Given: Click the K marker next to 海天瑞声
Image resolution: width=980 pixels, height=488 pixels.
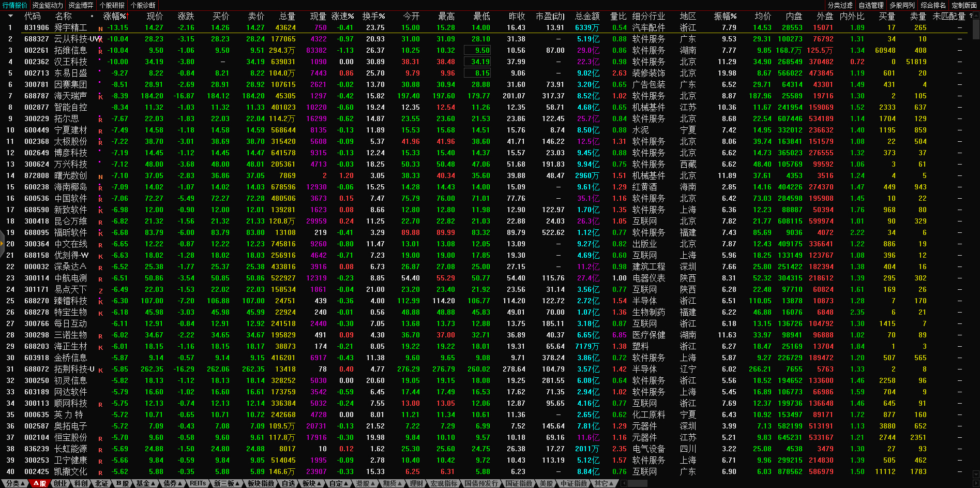Looking at the screenshot, I should coord(100,97).
